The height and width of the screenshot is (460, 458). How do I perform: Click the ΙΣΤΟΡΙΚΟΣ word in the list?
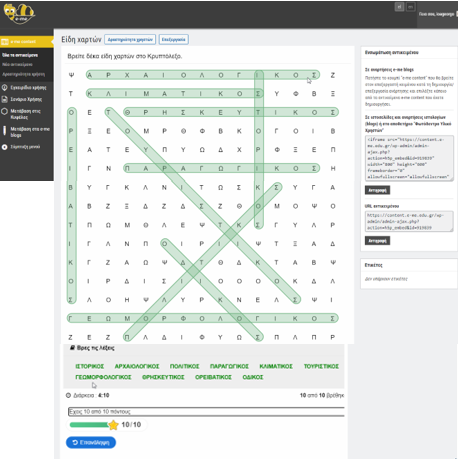tap(90, 366)
